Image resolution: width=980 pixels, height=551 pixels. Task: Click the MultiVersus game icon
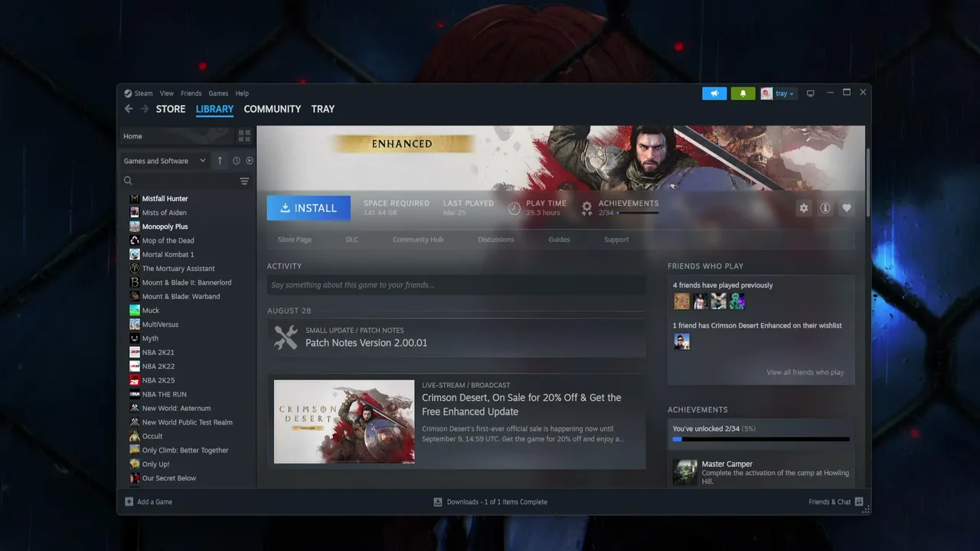tap(135, 324)
